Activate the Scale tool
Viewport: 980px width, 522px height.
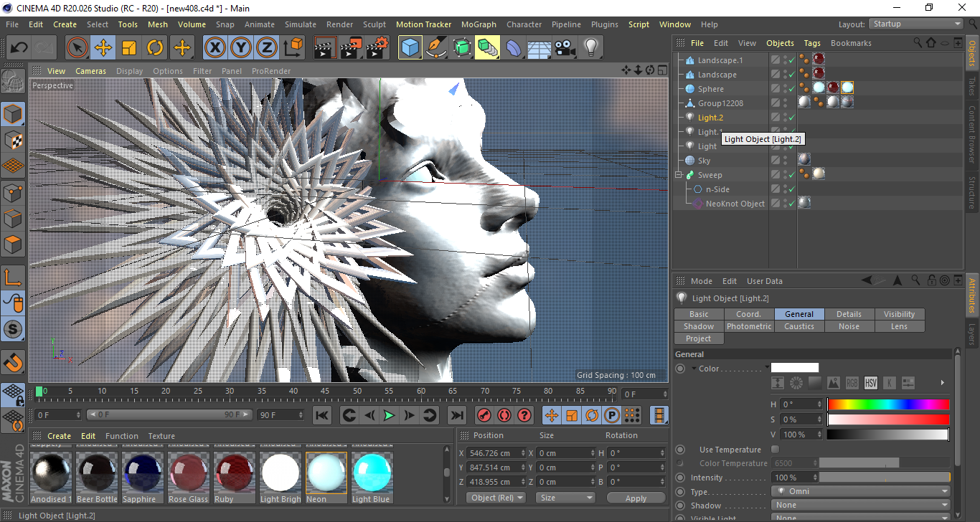129,48
